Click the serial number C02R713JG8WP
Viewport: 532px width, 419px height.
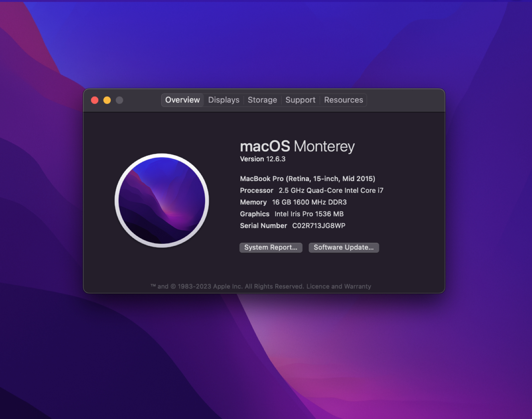tap(319, 226)
